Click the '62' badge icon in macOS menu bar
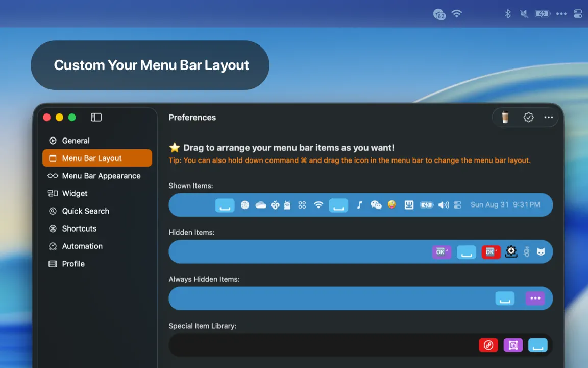Viewport: 588px width, 368px height. (x=439, y=14)
